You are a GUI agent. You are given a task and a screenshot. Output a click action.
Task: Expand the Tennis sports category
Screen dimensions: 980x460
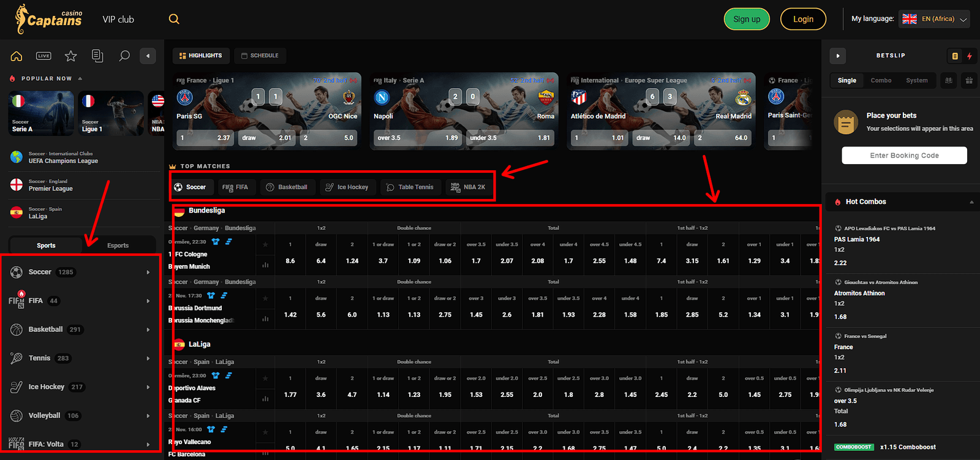(x=80, y=358)
